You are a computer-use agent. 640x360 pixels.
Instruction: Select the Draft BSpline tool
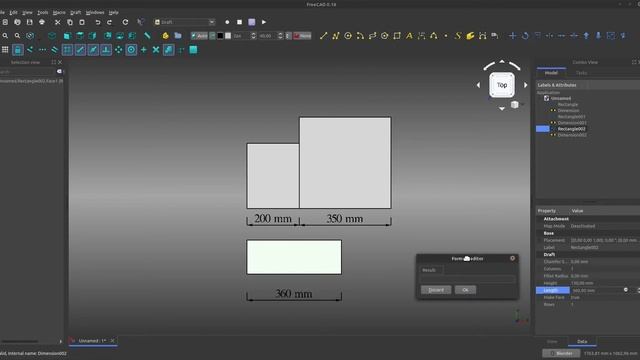point(433,36)
